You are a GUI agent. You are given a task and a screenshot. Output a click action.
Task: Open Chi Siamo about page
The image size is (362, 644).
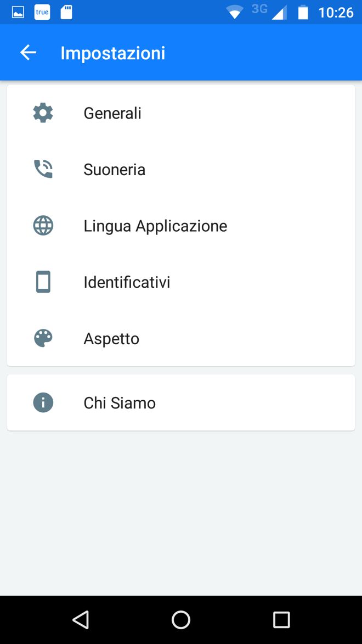pyautogui.click(x=120, y=403)
